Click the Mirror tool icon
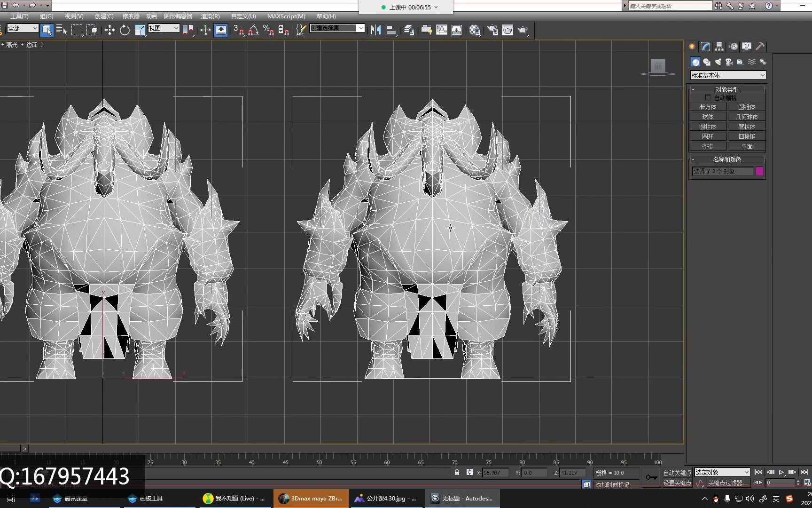 click(375, 30)
